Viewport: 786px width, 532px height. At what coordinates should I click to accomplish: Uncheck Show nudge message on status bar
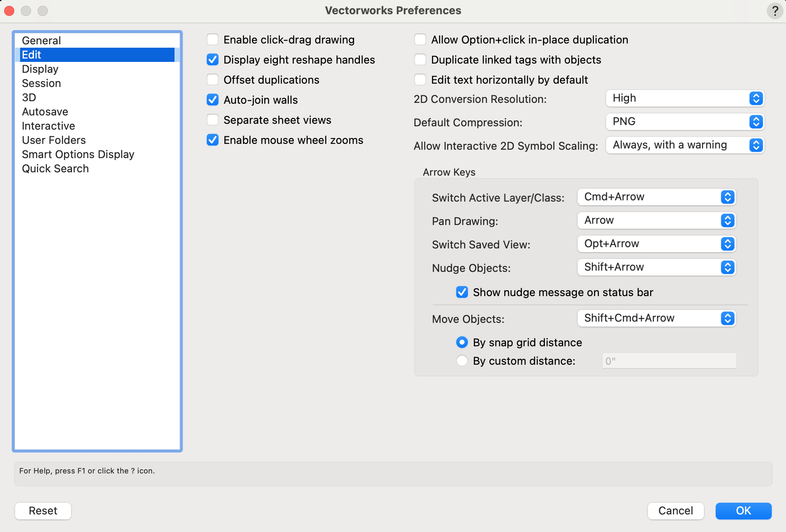[x=462, y=292]
